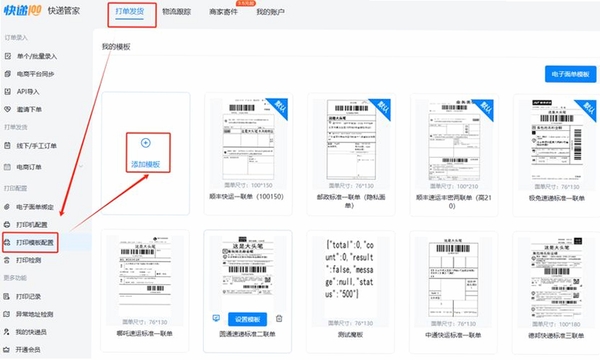Open 我的快递员 in the sidebar

tap(31, 332)
